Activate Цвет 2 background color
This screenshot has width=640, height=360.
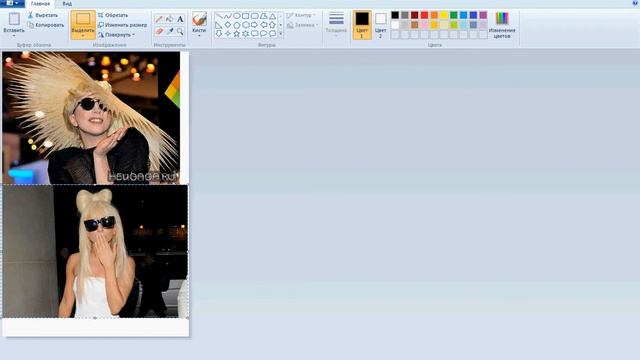pyautogui.click(x=380, y=25)
